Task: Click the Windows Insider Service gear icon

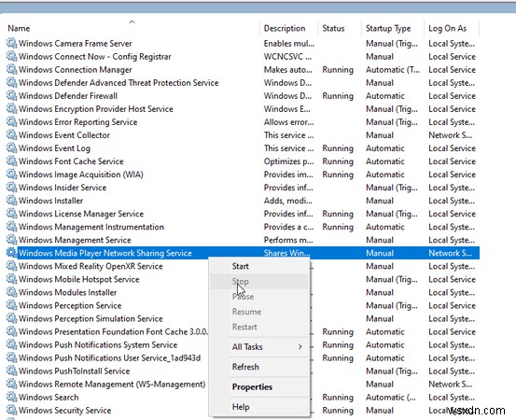Action: [11, 188]
